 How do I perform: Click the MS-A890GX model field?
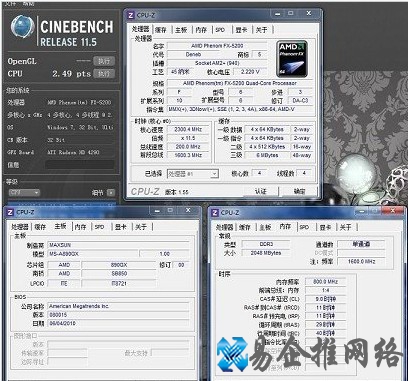[x=93, y=254]
